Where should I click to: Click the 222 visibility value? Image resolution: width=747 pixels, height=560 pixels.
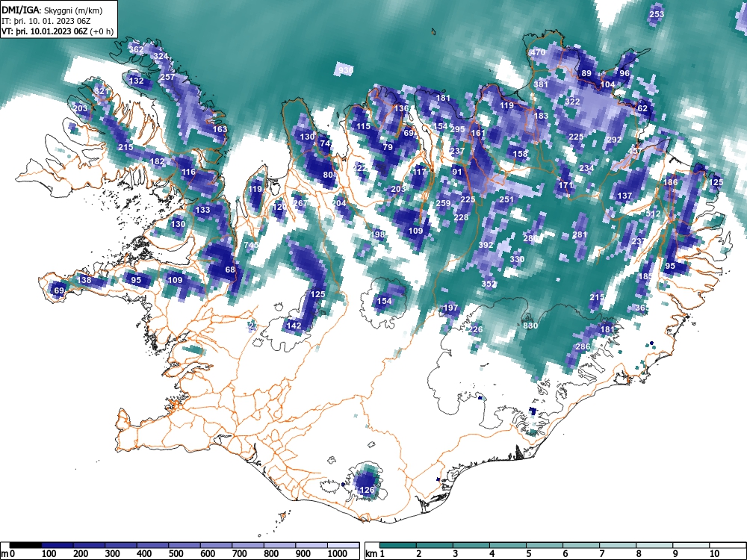(360, 168)
